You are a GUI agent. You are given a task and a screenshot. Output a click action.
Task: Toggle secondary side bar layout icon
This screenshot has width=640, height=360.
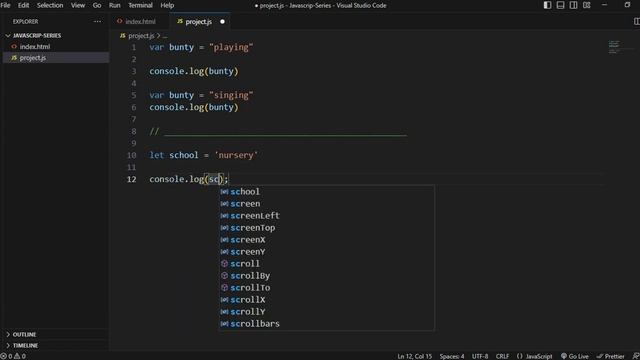573,5
